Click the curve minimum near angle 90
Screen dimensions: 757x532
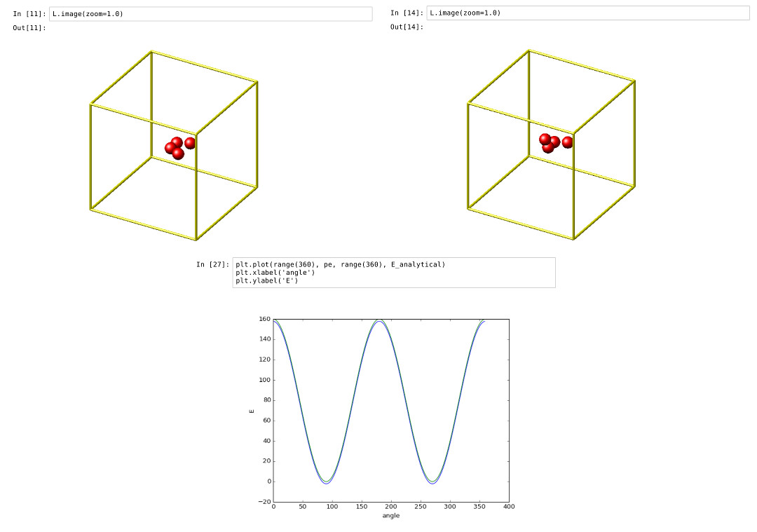326,482
